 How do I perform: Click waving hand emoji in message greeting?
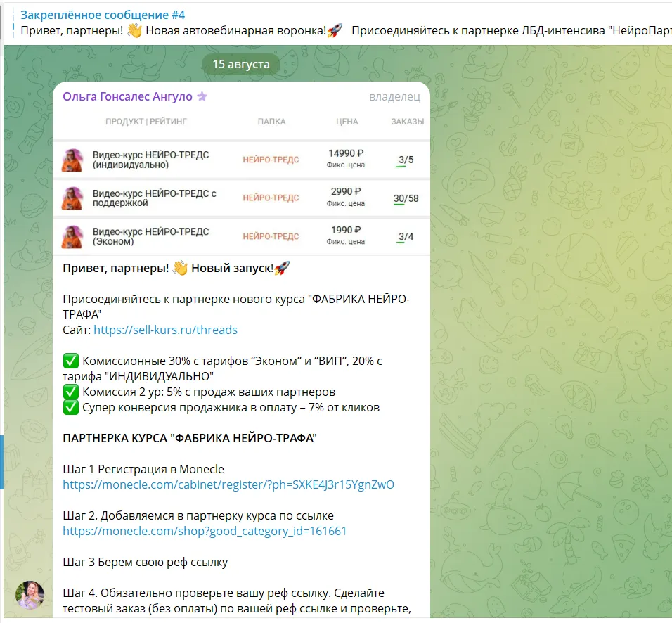click(180, 269)
